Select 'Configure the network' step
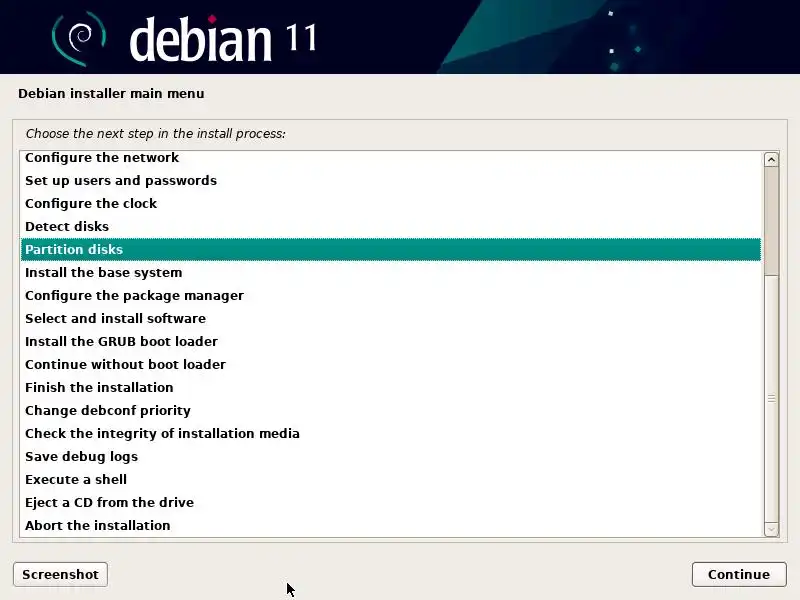800x600 pixels. [391, 158]
